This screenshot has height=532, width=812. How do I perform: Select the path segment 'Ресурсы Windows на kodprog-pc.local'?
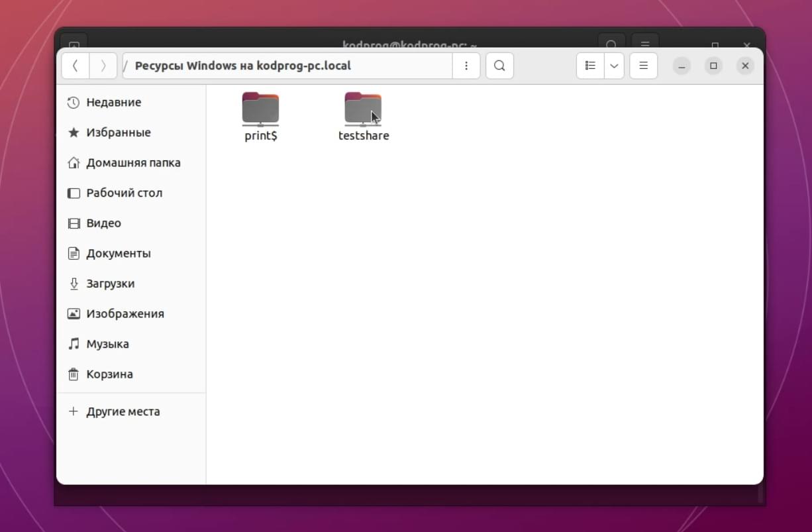243,66
